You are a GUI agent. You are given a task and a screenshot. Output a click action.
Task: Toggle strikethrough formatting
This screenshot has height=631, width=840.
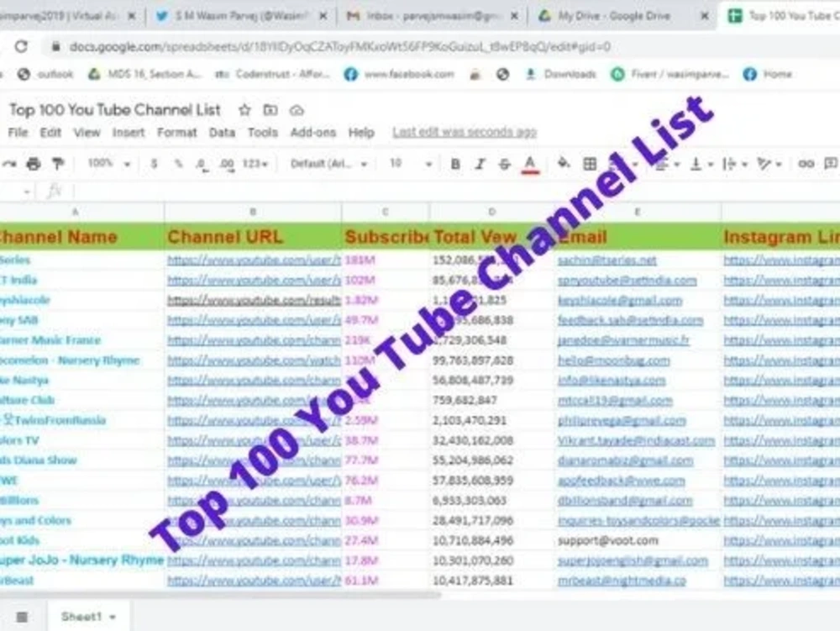click(504, 164)
